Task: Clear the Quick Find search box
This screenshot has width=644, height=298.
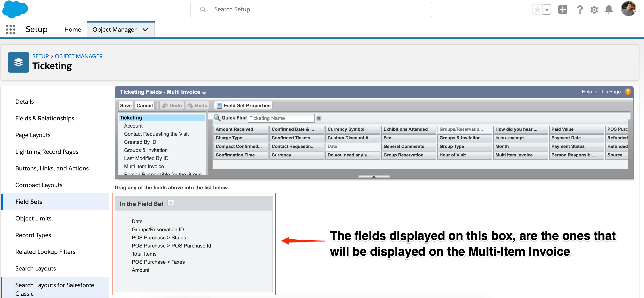Action: click(x=318, y=118)
